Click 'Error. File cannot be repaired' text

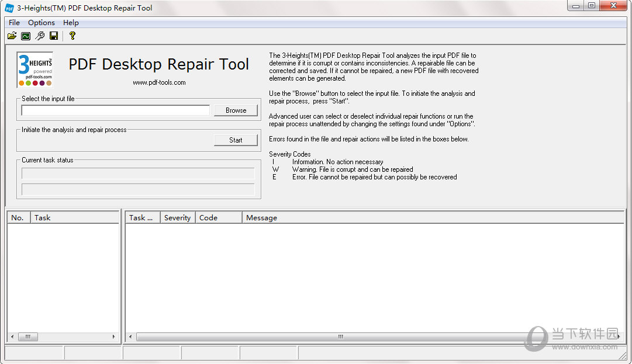tap(374, 177)
